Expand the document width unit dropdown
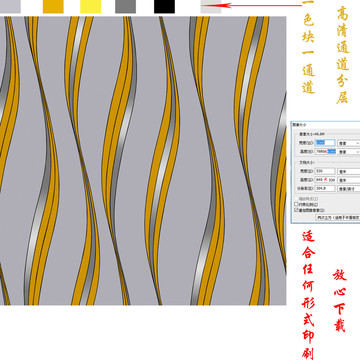Screen dimensions: 360x360 click(x=349, y=171)
